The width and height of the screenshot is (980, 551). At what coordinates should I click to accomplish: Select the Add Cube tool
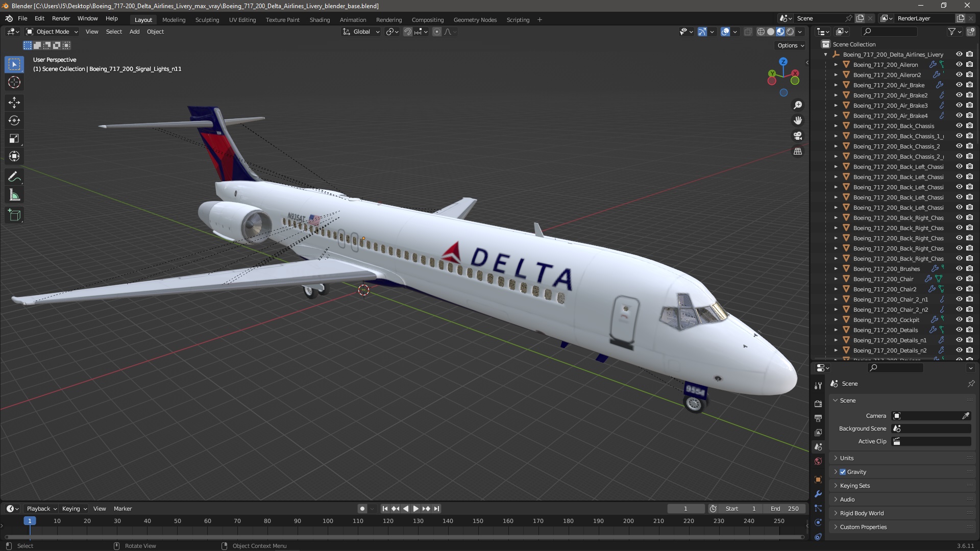coord(14,215)
